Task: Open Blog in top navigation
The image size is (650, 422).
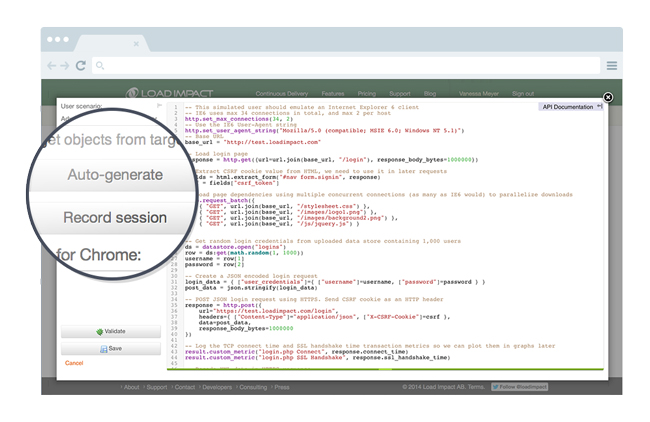Action: pyautogui.click(x=430, y=94)
